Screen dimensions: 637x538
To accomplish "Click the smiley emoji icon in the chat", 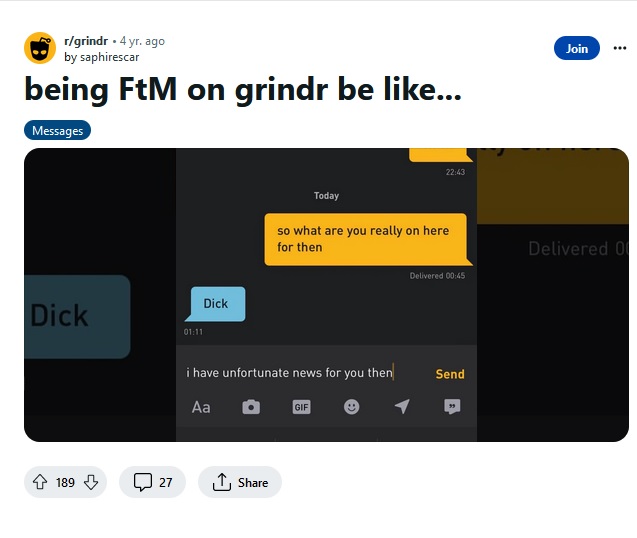I will pos(351,407).
